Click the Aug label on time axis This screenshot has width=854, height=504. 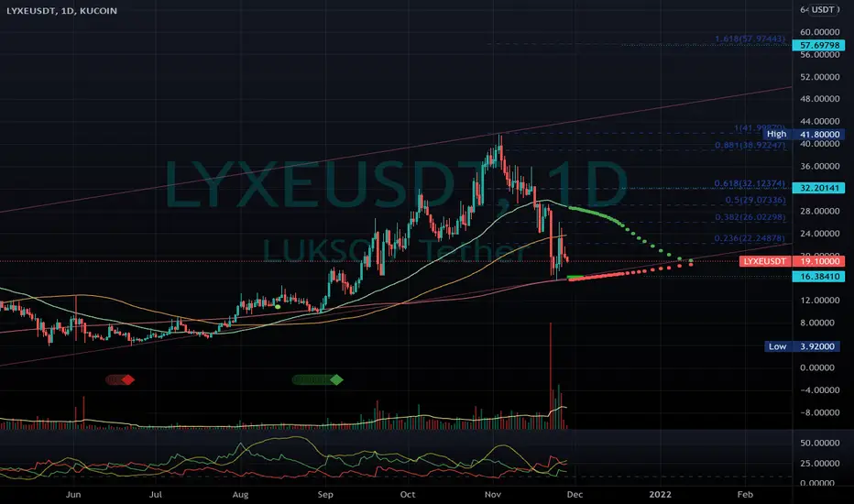(x=240, y=495)
